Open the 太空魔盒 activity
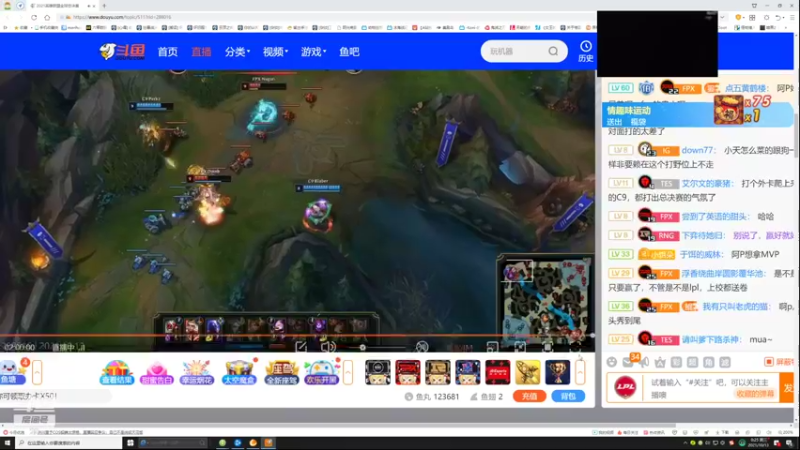800x450 pixels. [239, 372]
